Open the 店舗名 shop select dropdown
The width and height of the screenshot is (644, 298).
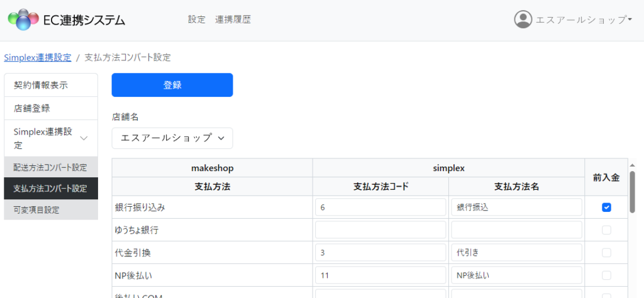172,138
